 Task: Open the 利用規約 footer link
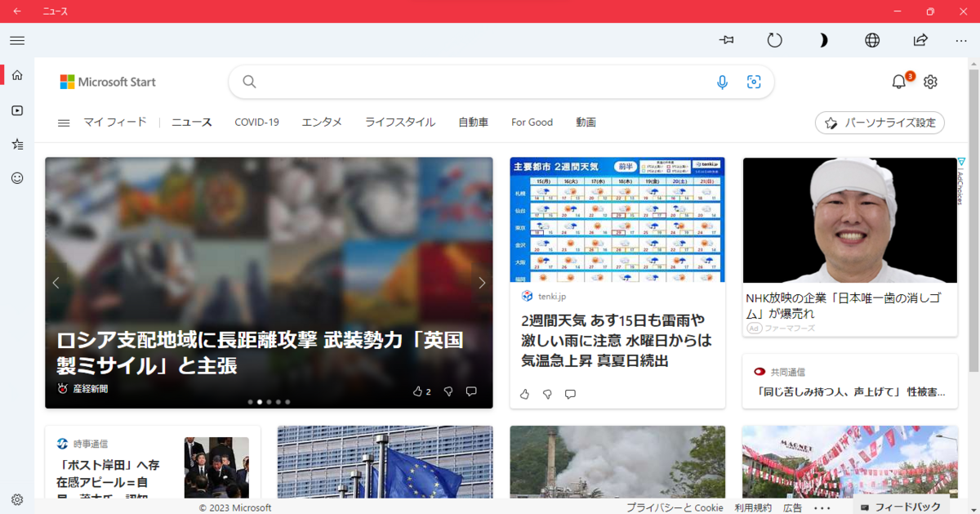click(753, 507)
